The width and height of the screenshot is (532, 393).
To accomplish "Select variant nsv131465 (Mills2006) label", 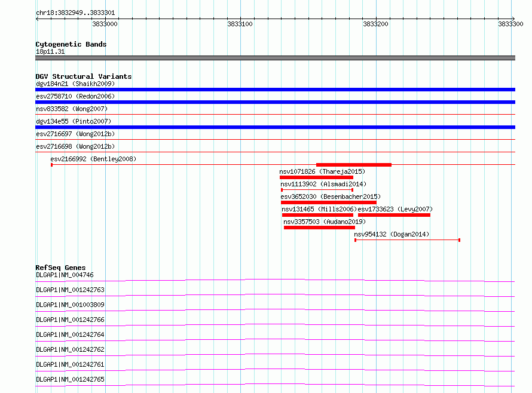I will tap(319, 209).
